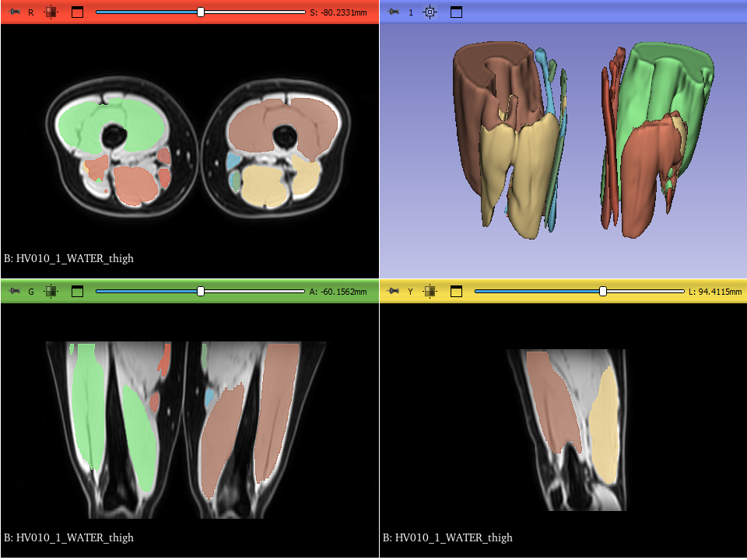The image size is (747, 560).
Task: Click the pin icon in the Red slice view
Action: 14,12
